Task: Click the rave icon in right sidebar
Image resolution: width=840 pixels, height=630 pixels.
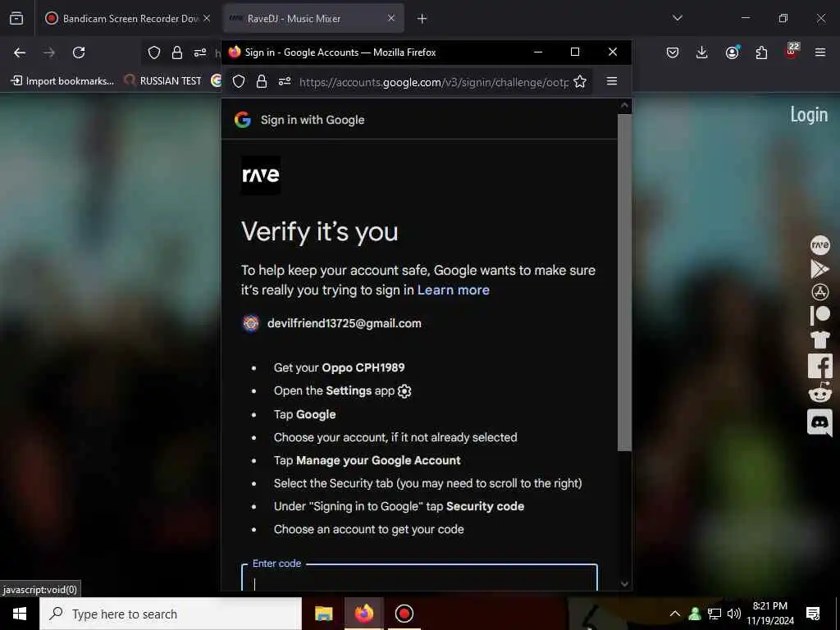Action: pyautogui.click(x=819, y=245)
